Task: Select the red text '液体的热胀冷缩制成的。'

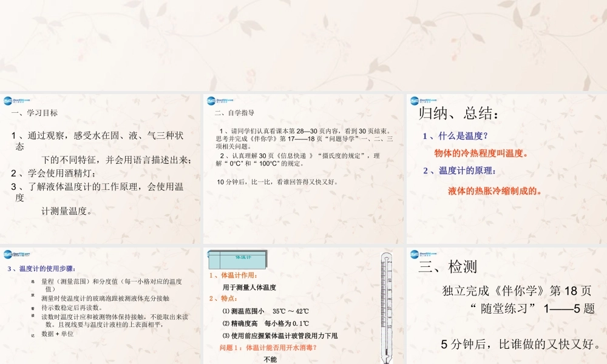Action: click(495, 190)
